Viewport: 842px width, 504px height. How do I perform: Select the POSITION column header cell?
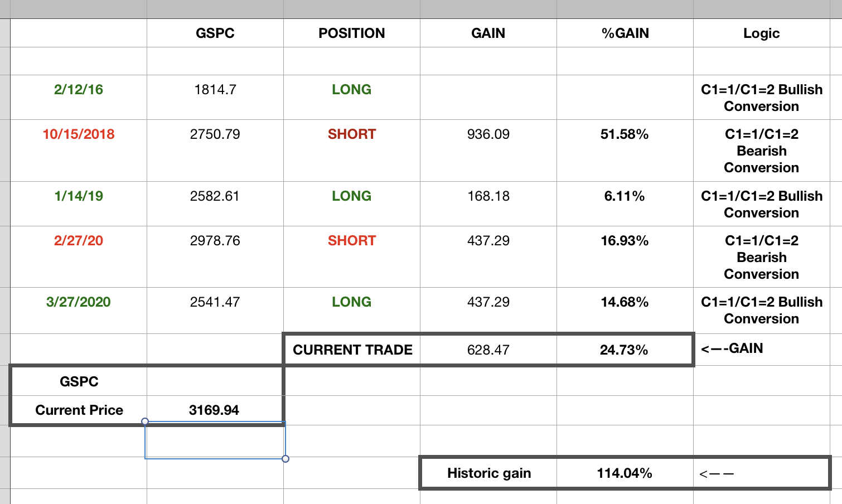(x=351, y=33)
